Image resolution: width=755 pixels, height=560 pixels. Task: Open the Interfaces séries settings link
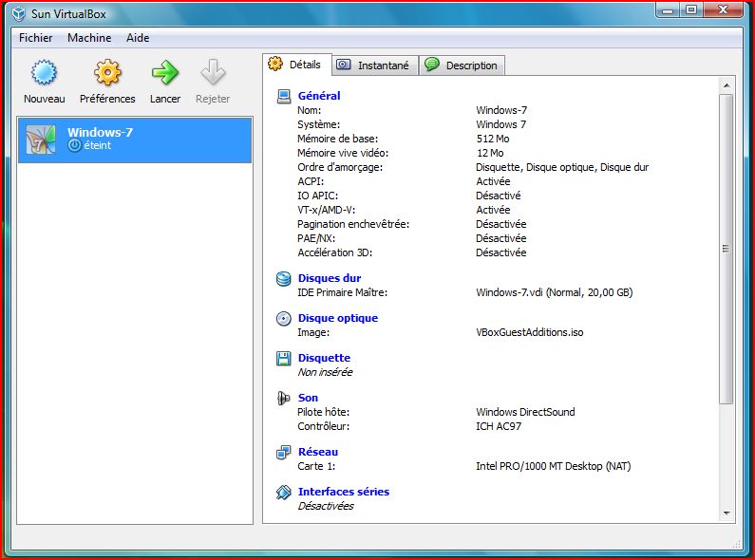(344, 492)
